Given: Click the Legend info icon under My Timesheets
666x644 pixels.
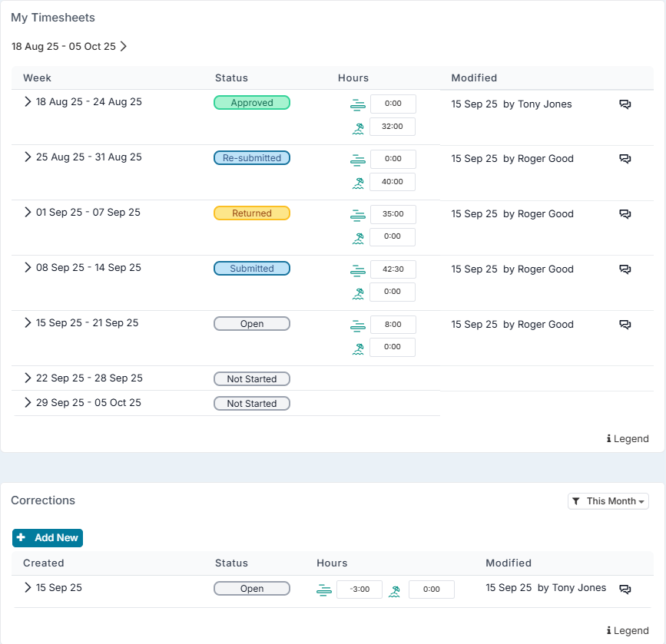Looking at the screenshot, I should click(609, 439).
